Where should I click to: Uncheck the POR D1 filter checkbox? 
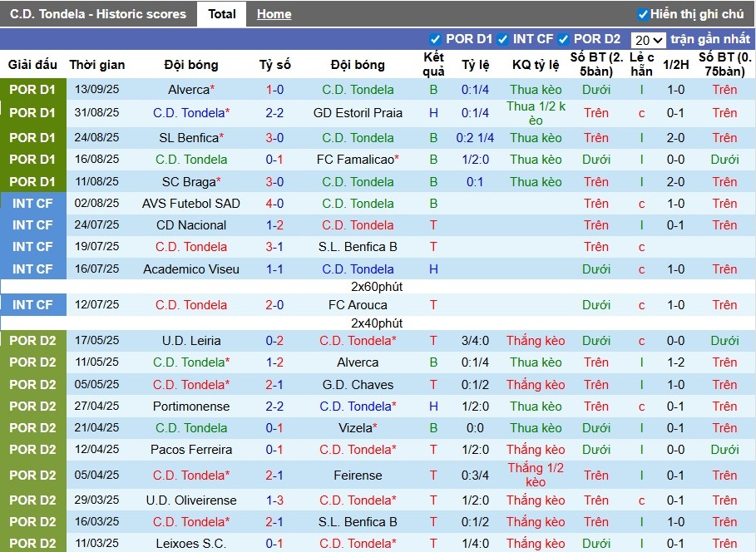(435, 39)
